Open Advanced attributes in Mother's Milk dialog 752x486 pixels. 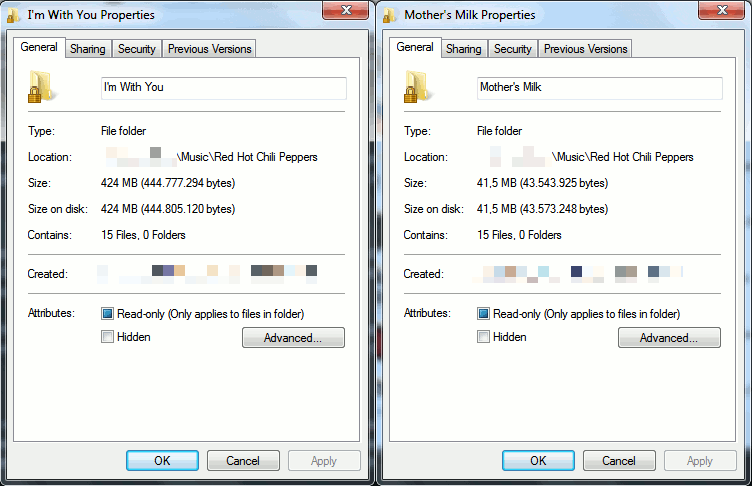click(669, 338)
